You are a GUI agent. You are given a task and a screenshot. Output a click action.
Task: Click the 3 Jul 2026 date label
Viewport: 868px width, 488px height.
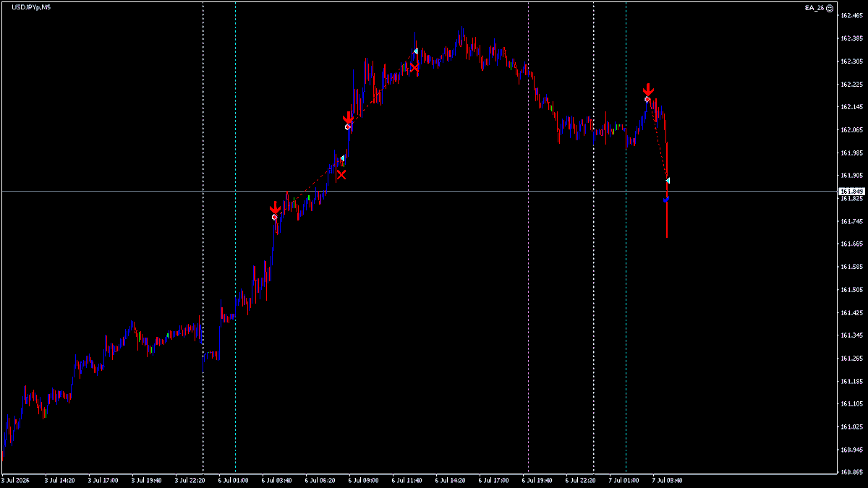point(17,479)
